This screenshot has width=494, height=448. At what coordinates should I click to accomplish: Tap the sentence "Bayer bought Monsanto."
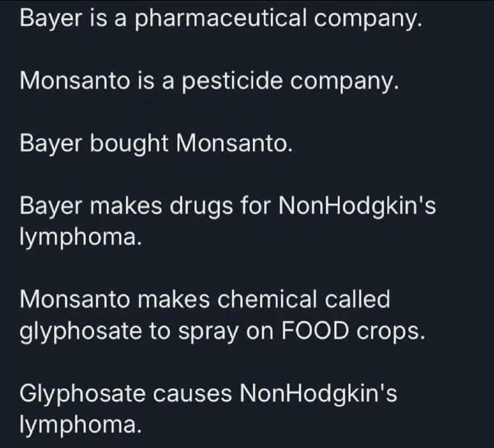[156, 144]
